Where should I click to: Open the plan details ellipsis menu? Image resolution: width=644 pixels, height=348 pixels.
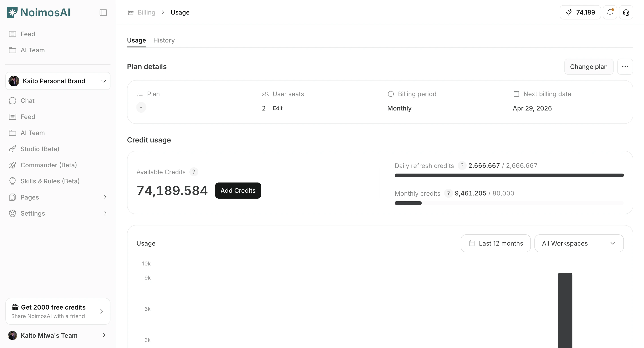(x=625, y=66)
